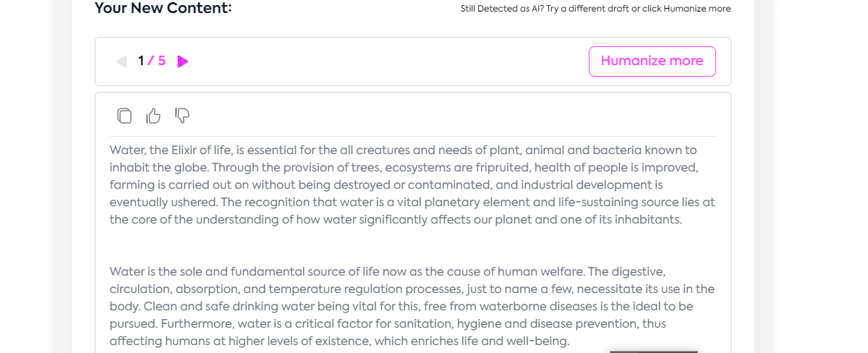This screenshot has height=353, width=868.
Task: Click the Your New Content heading
Action: click(x=163, y=9)
